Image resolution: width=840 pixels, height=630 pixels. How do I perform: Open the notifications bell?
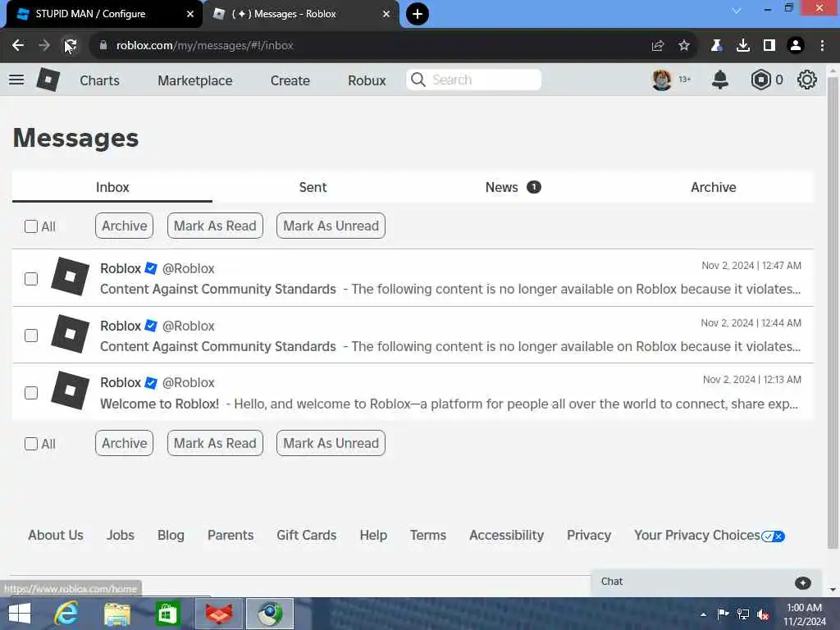pyautogui.click(x=720, y=80)
